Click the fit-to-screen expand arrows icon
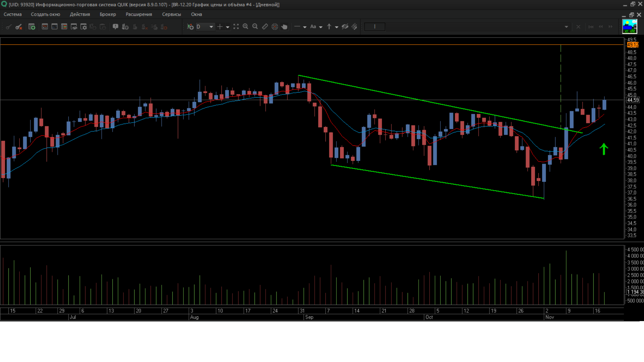This screenshot has height=362, width=644. click(236, 27)
